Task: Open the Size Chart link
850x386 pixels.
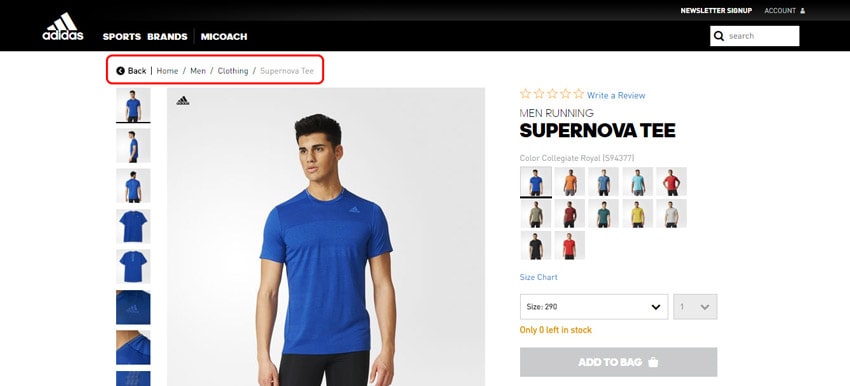Action: pos(538,277)
